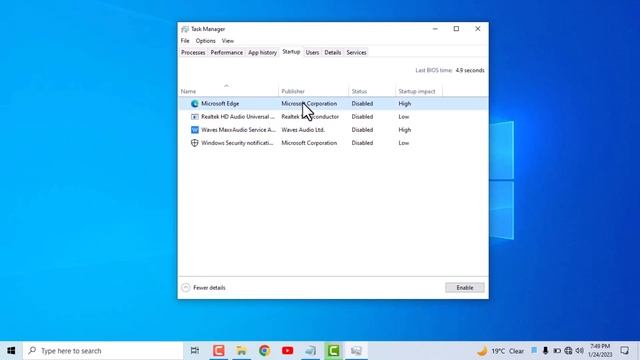Open Task View from the taskbar
Viewport: 640px width, 360px height.
point(195,351)
